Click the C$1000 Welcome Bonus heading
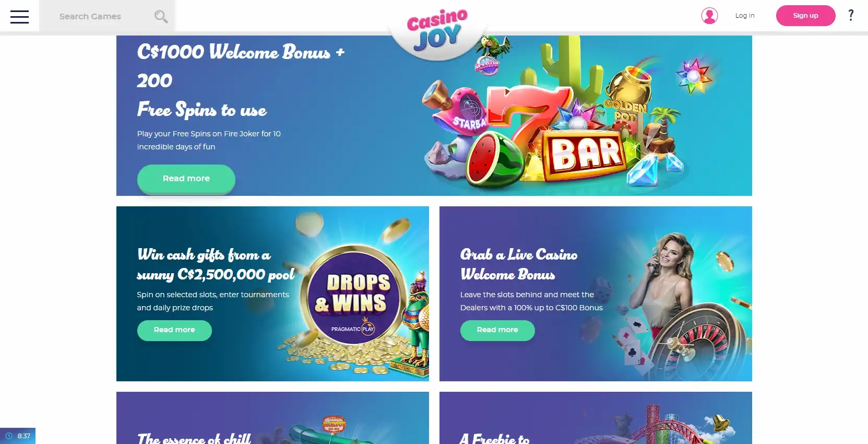 (x=241, y=80)
